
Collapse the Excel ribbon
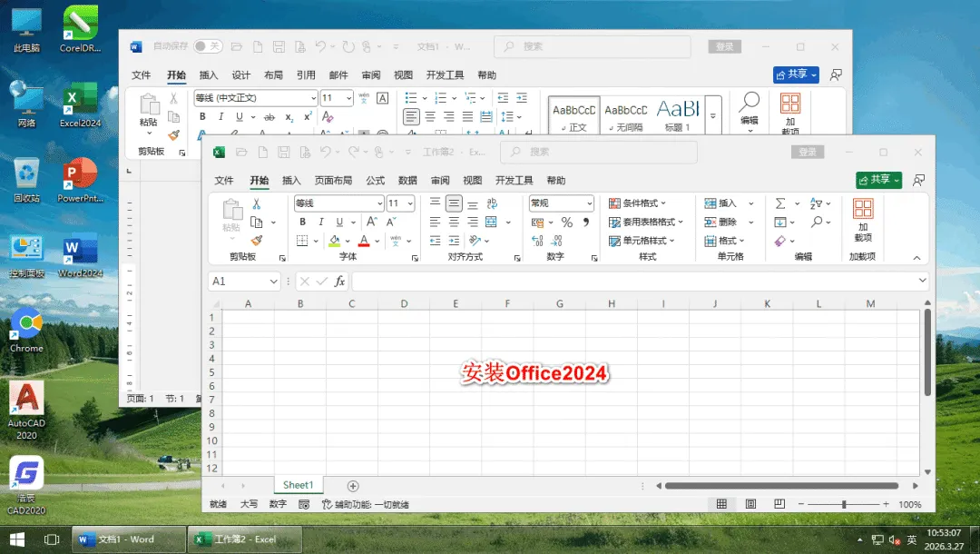point(916,258)
